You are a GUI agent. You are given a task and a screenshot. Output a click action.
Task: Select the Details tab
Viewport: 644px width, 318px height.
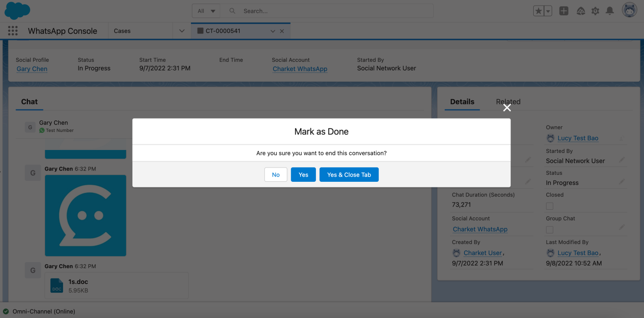pos(462,102)
